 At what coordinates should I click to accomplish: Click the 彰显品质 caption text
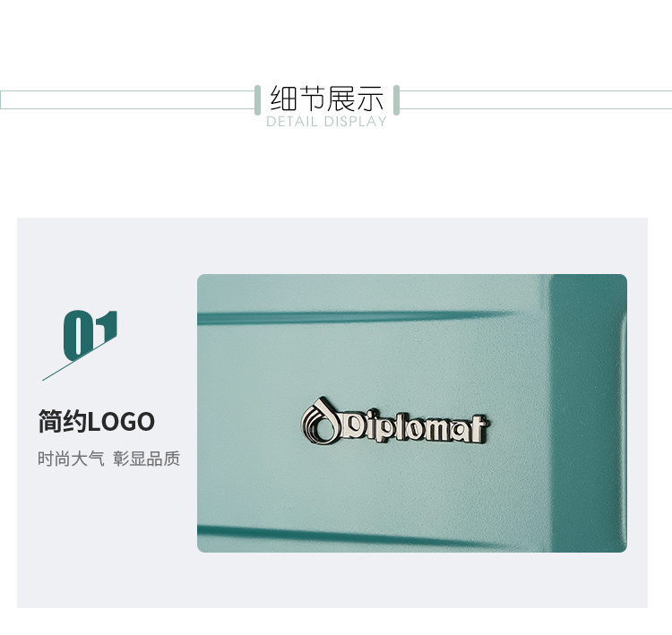147,459
